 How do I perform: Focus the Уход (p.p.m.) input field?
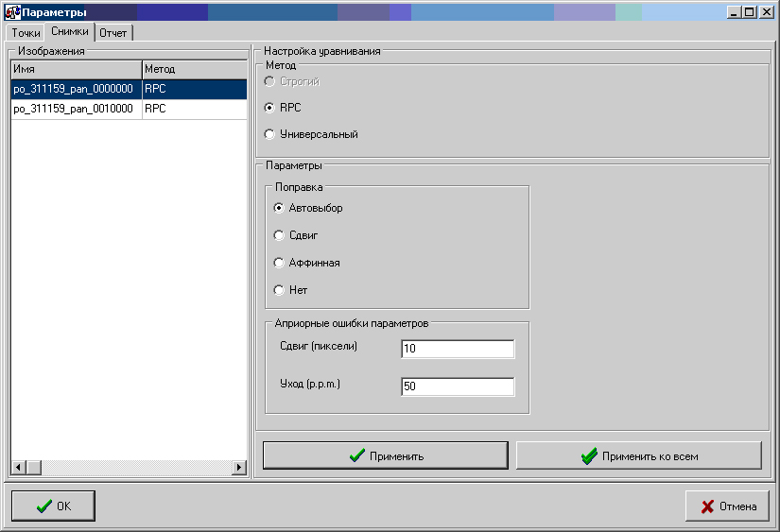(x=458, y=386)
